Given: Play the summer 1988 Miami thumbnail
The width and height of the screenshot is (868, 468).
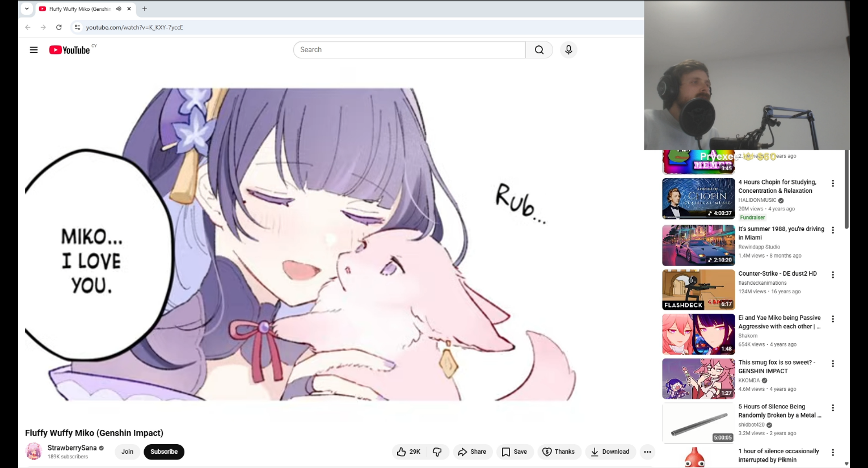Looking at the screenshot, I should [698, 246].
